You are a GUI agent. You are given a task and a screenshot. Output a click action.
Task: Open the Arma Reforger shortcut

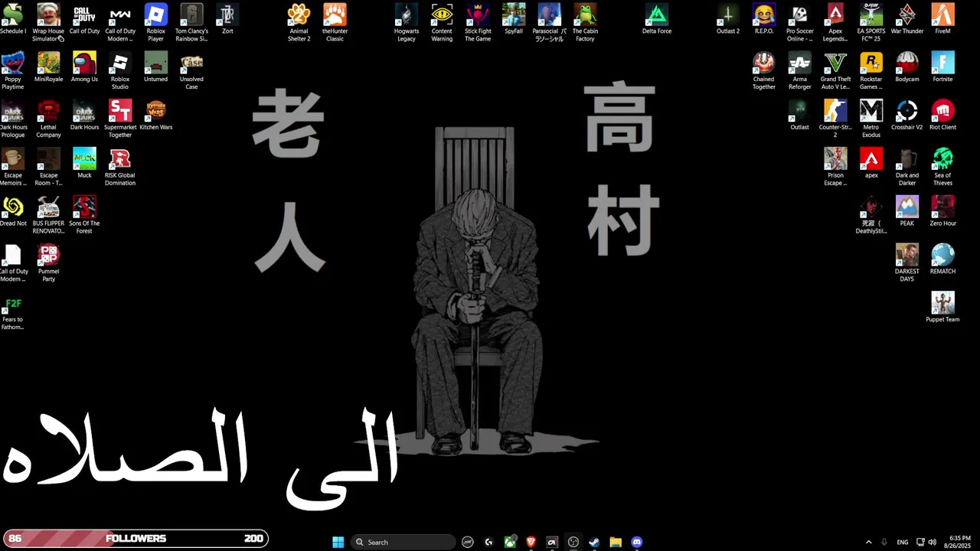[799, 70]
